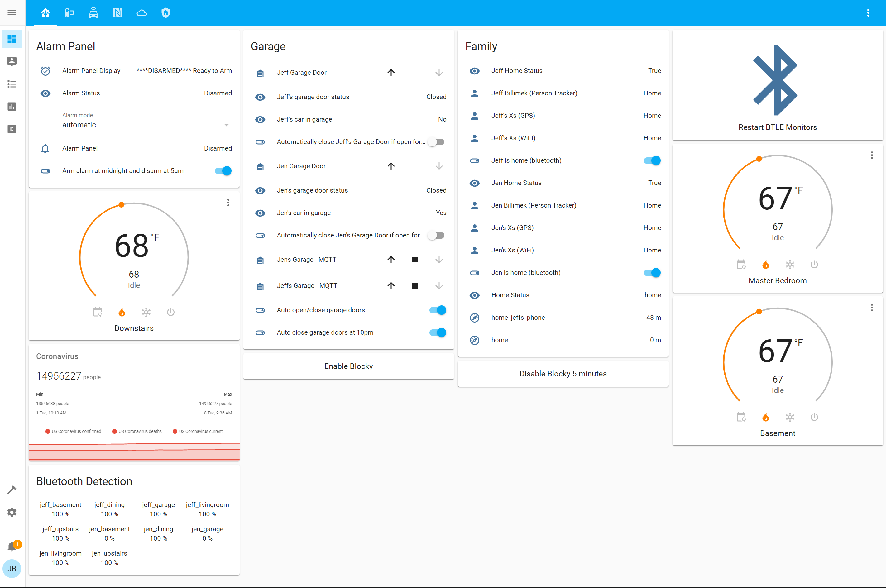Click the Disable Blocky 5 minutes button
The width and height of the screenshot is (886, 588).
[x=562, y=373]
